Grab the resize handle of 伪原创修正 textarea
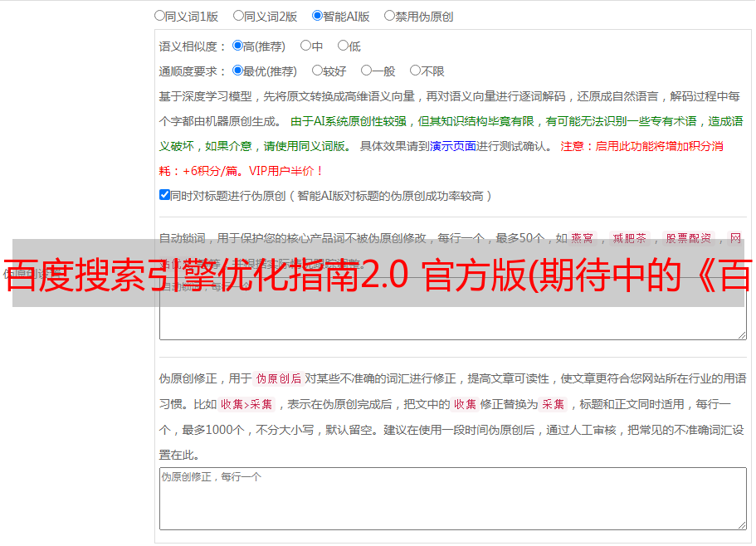This screenshot has width=756, height=546. coord(742,526)
